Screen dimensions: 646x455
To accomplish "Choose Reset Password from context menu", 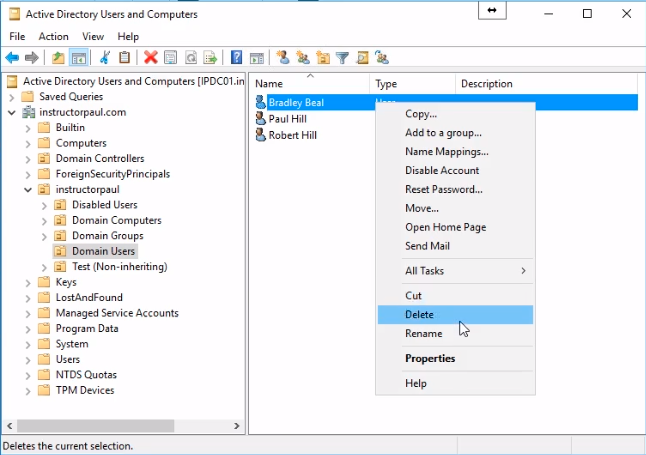I will click(455, 189).
